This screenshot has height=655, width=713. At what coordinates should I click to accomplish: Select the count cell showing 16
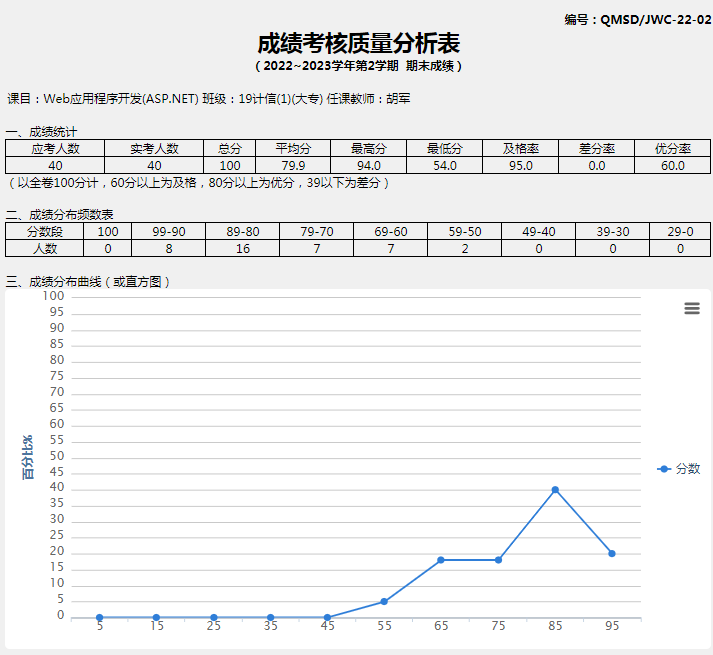pos(243,248)
